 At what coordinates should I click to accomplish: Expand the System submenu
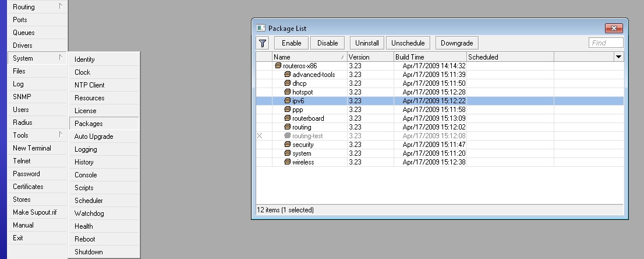point(61,58)
